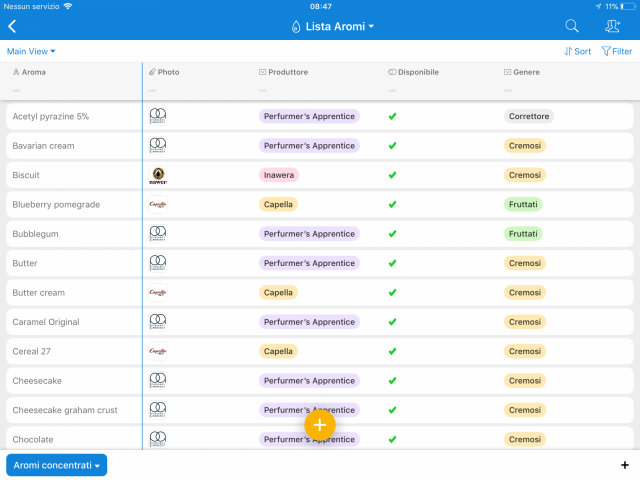The height and width of the screenshot is (480, 640).
Task: Open the Main View dropdown
Action: [31, 51]
